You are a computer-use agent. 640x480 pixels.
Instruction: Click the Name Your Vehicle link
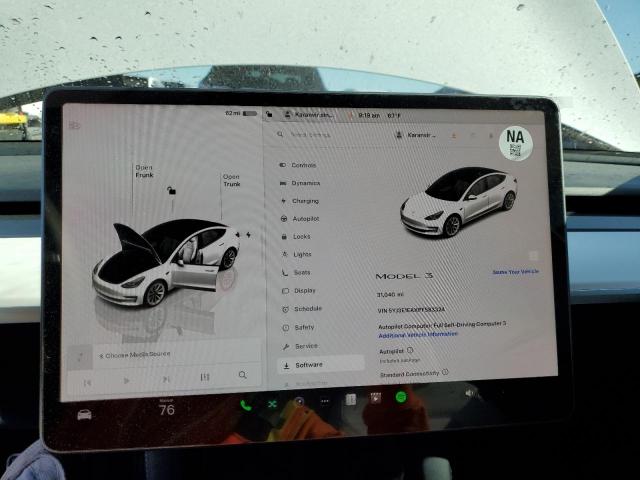click(x=515, y=271)
